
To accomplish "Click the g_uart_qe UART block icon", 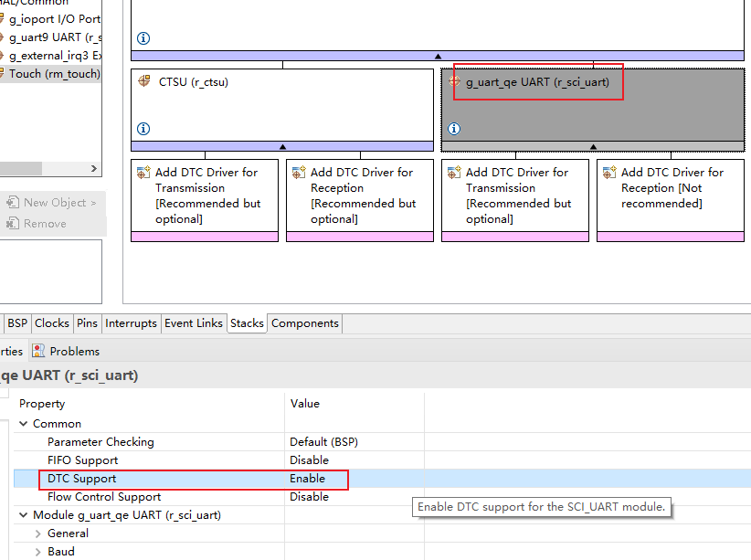I will tap(454, 81).
